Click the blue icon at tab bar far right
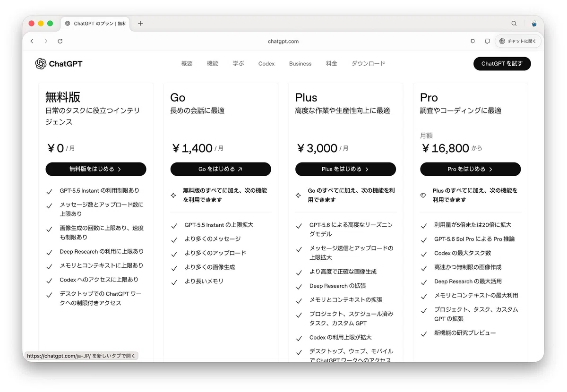The height and width of the screenshot is (392, 567). 534,24
